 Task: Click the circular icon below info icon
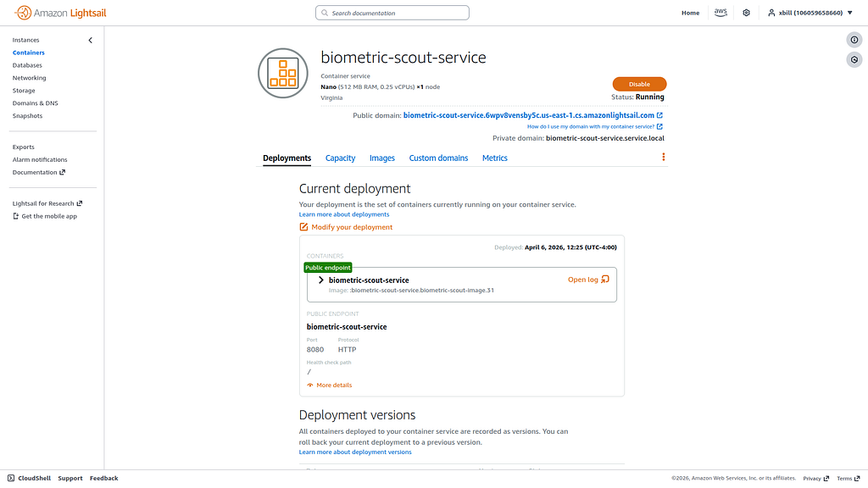pos(854,60)
